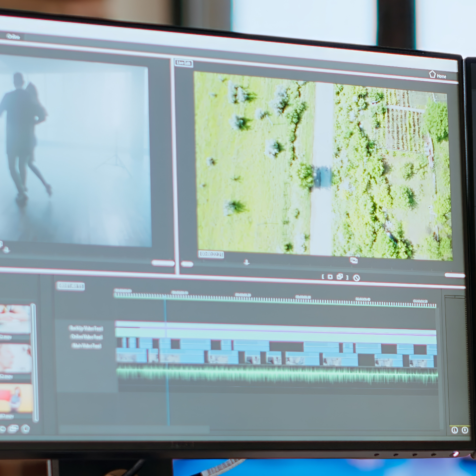Select the top track label in the timeline
Screen dimensions: 476x476
coord(86,328)
